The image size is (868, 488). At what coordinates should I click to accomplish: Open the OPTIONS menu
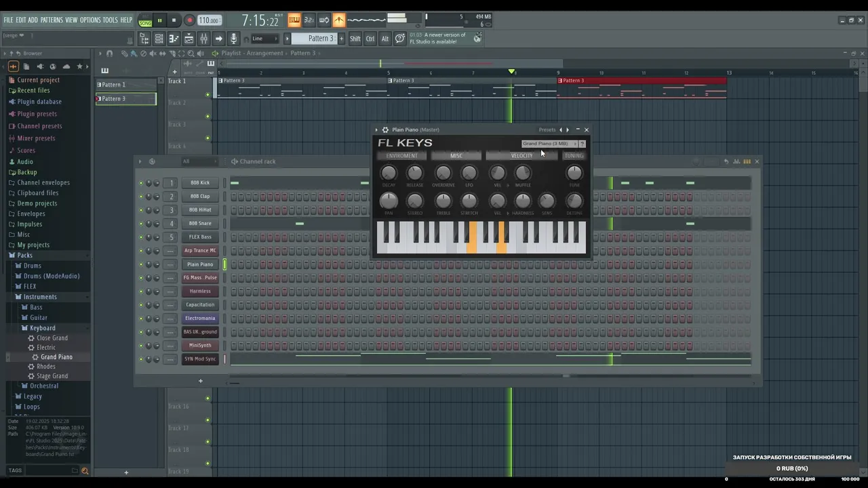click(x=90, y=20)
